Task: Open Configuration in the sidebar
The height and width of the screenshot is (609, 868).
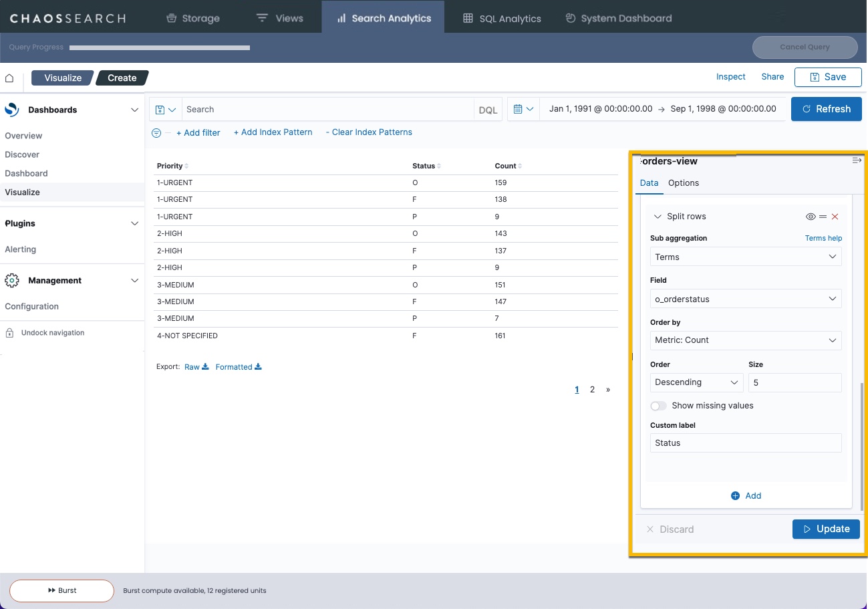Action: click(x=32, y=306)
